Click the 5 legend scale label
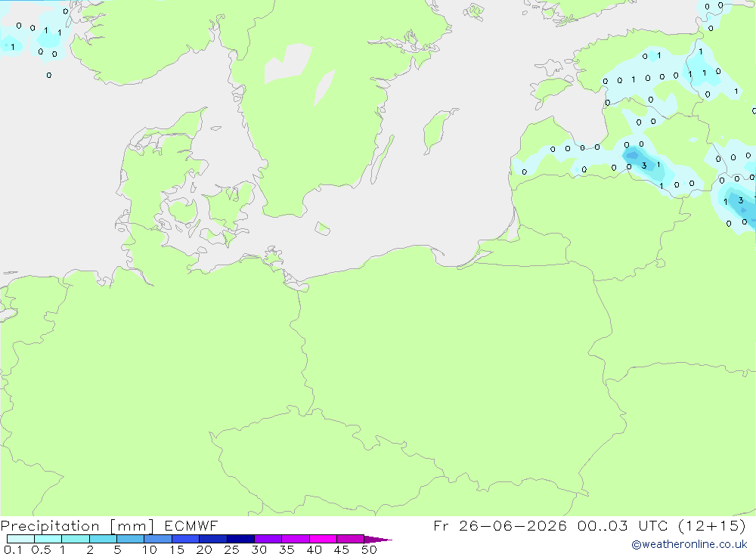Screen dimensions: 756x554 pos(117,549)
